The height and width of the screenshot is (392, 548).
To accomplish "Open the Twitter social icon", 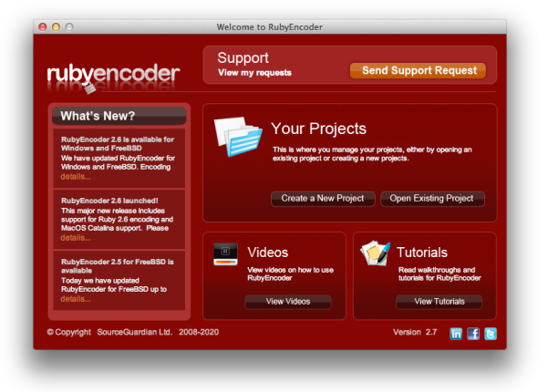I will pos(491,334).
